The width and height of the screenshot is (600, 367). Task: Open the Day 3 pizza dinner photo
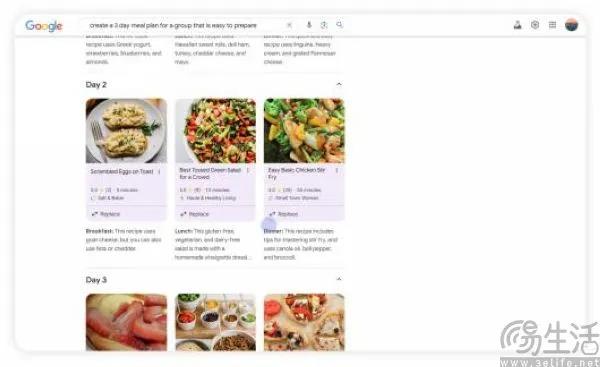click(304, 322)
